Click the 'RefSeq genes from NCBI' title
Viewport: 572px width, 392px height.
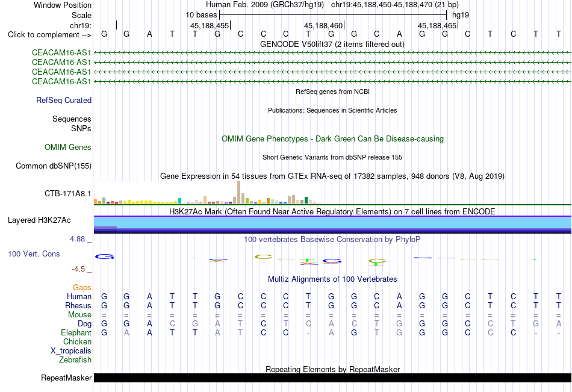pyautogui.click(x=332, y=92)
